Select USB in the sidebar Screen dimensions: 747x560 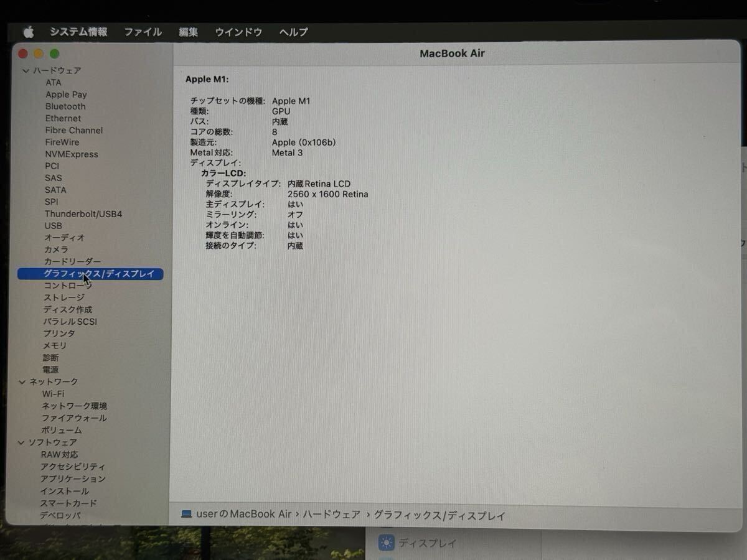53,226
